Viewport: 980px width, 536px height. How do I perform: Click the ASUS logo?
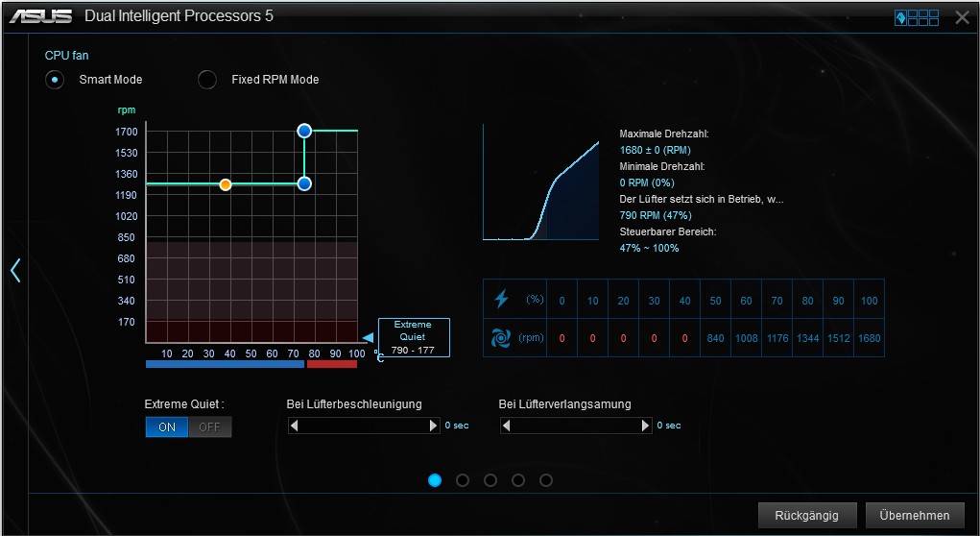coord(40,16)
